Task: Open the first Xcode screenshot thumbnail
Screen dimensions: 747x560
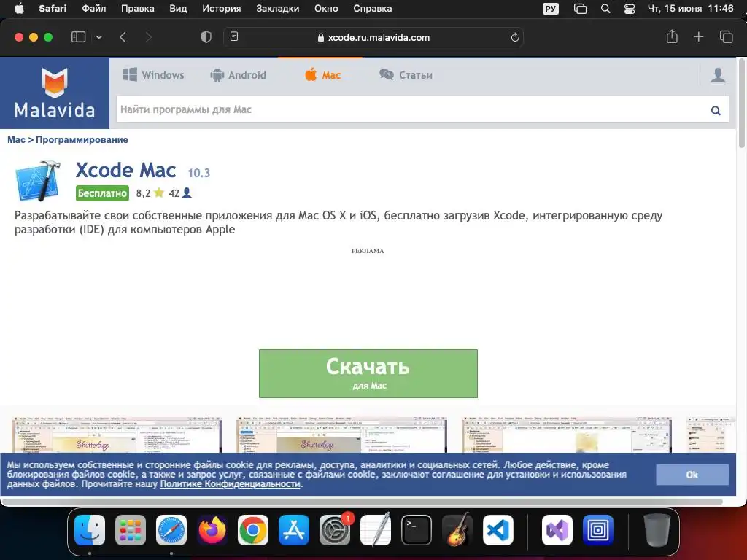Action: click(x=117, y=435)
